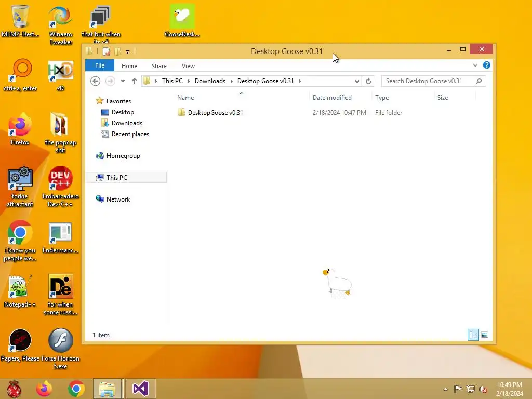
Task: Select the DesktopGoose v0.31 folder
Action: tap(215, 113)
